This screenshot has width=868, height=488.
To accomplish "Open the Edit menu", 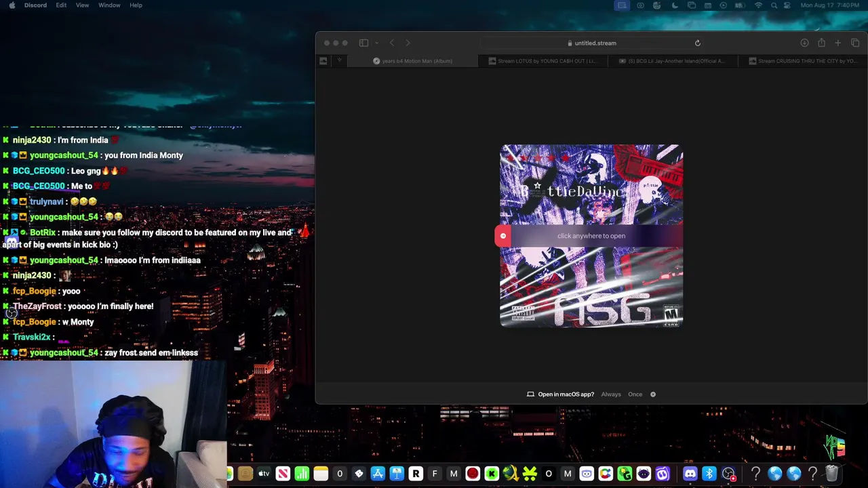I will pos(61,5).
